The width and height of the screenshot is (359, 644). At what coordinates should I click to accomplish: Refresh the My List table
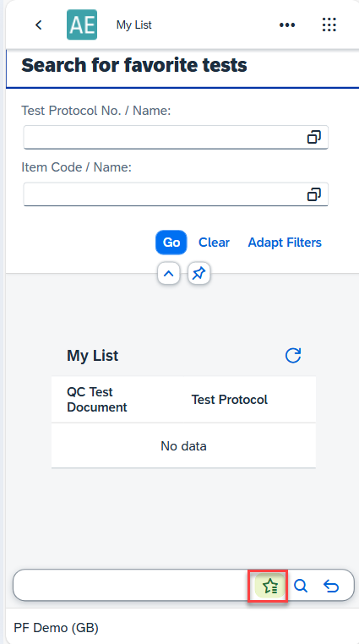(x=293, y=356)
